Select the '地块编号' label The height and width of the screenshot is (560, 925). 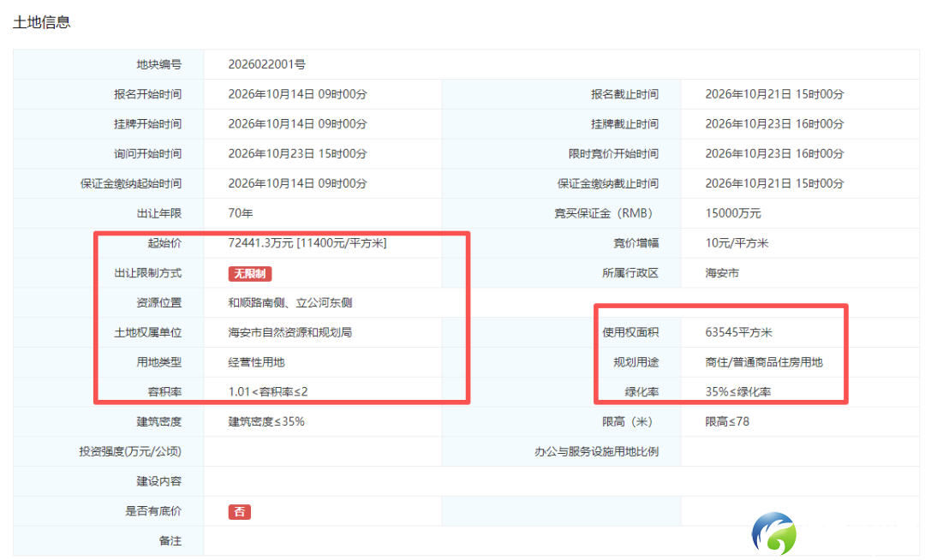tap(159, 64)
